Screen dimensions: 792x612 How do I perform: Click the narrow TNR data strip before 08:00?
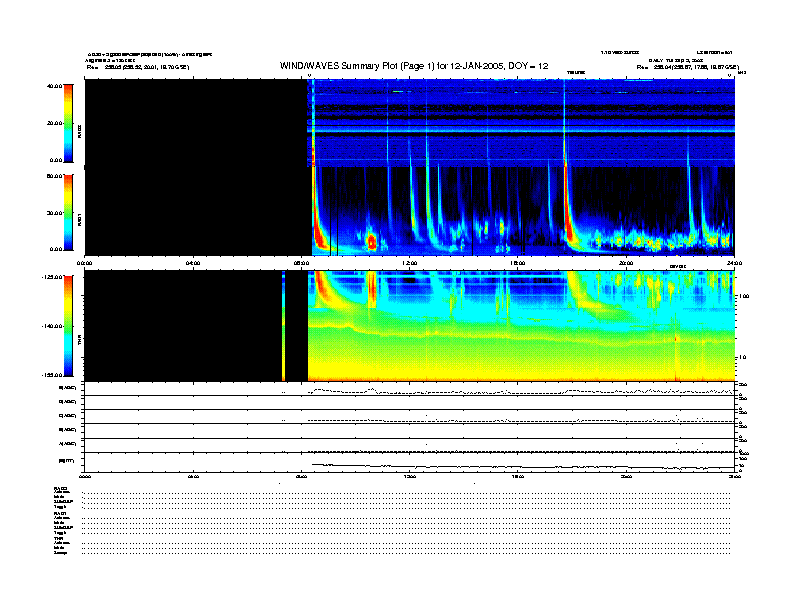coord(283,326)
